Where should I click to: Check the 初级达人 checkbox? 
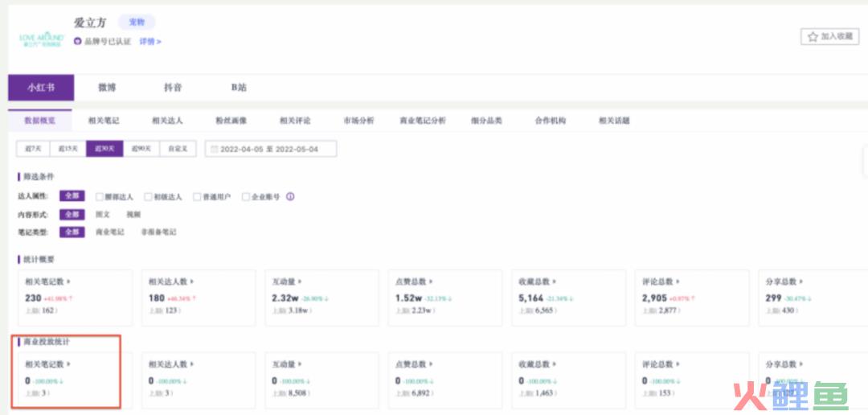tap(148, 197)
